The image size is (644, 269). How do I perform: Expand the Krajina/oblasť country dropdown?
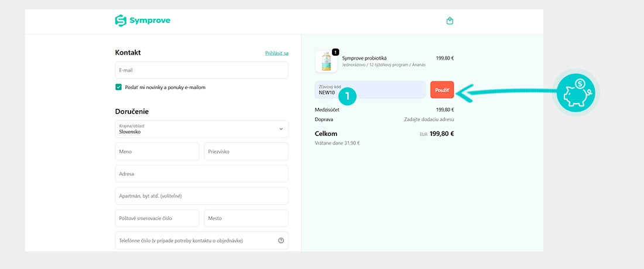201,129
